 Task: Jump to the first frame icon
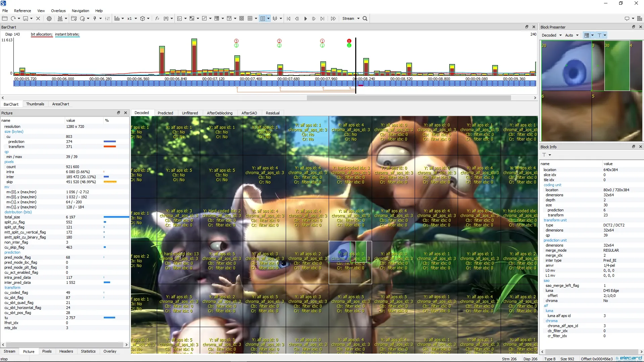click(x=289, y=19)
